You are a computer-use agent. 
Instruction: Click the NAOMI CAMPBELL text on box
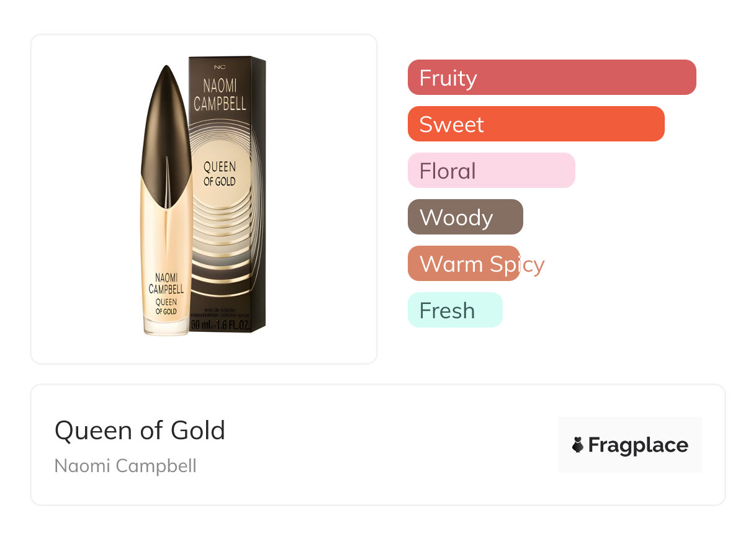[x=220, y=95]
